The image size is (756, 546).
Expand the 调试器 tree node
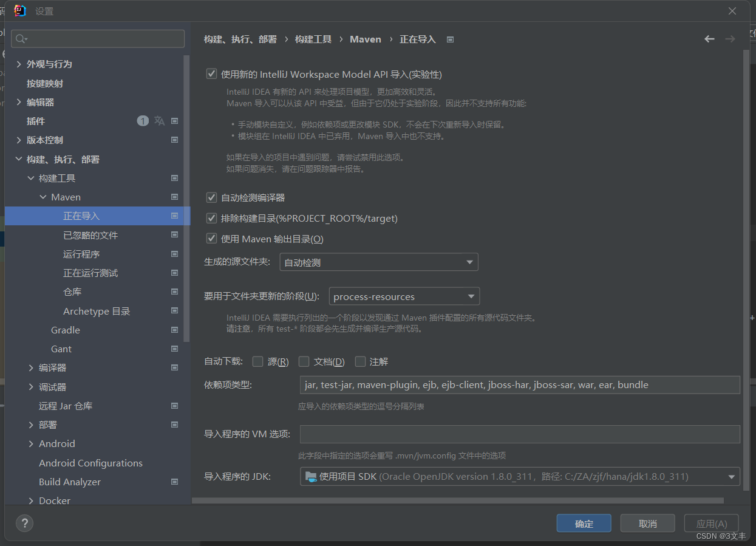(x=31, y=387)
